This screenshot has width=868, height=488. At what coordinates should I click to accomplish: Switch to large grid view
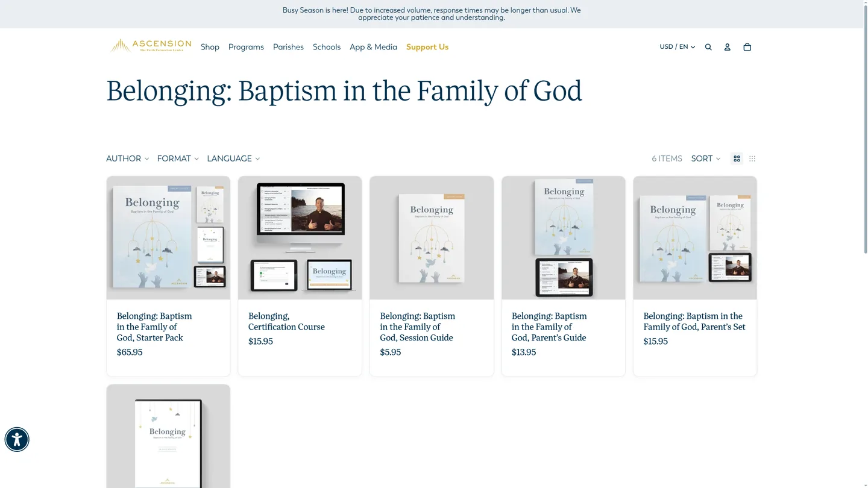coord(737,158)
